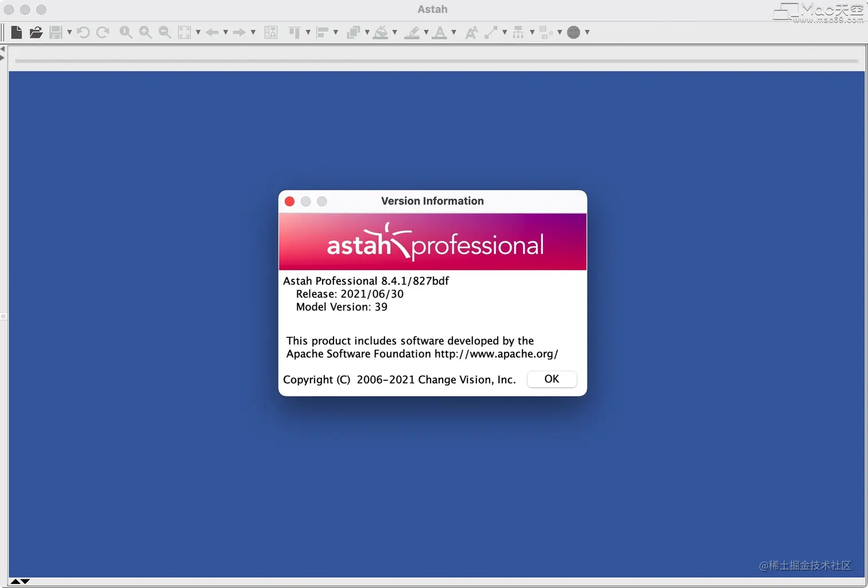Click the Bring to Front order icon
868x588 pixels.
354,33
